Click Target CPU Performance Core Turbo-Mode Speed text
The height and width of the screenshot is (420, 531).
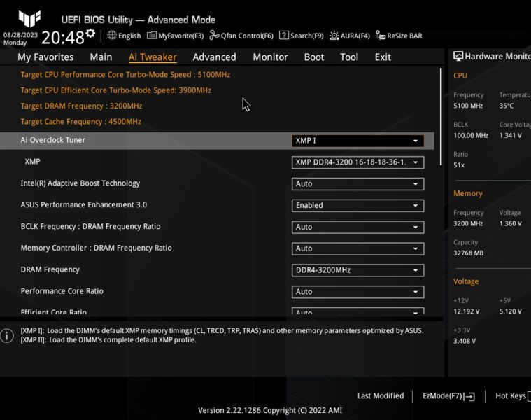[x=125, y=74]
